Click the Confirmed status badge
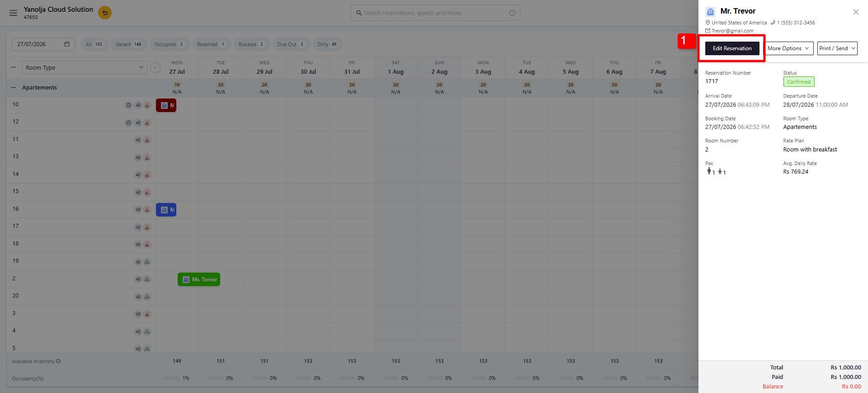This screenshot has height=393, width=868. pos(799,82)
